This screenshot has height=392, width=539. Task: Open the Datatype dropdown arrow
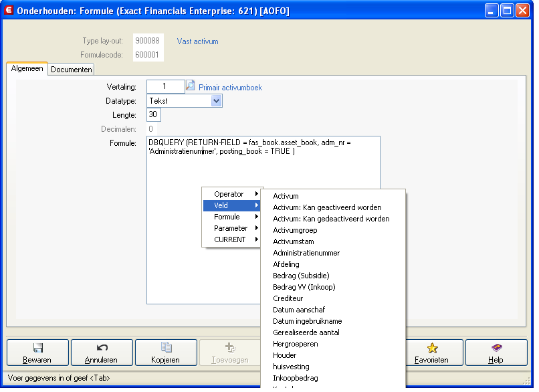(x=216, y=101)
